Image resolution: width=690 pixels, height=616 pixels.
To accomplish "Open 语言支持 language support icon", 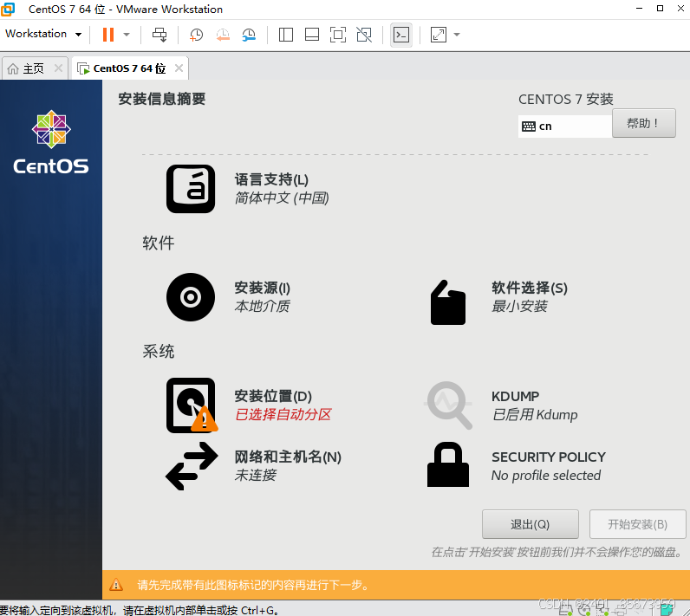I will click(191, 189).
